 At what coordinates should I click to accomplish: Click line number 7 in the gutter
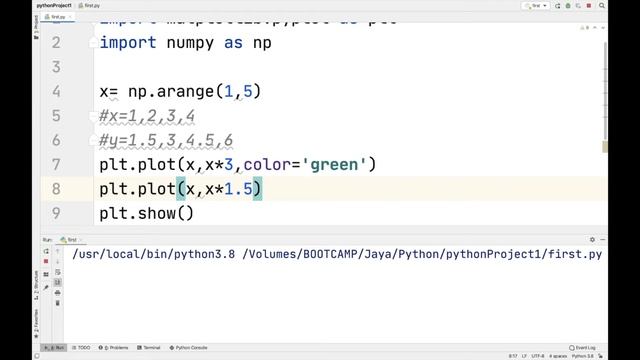56,164
